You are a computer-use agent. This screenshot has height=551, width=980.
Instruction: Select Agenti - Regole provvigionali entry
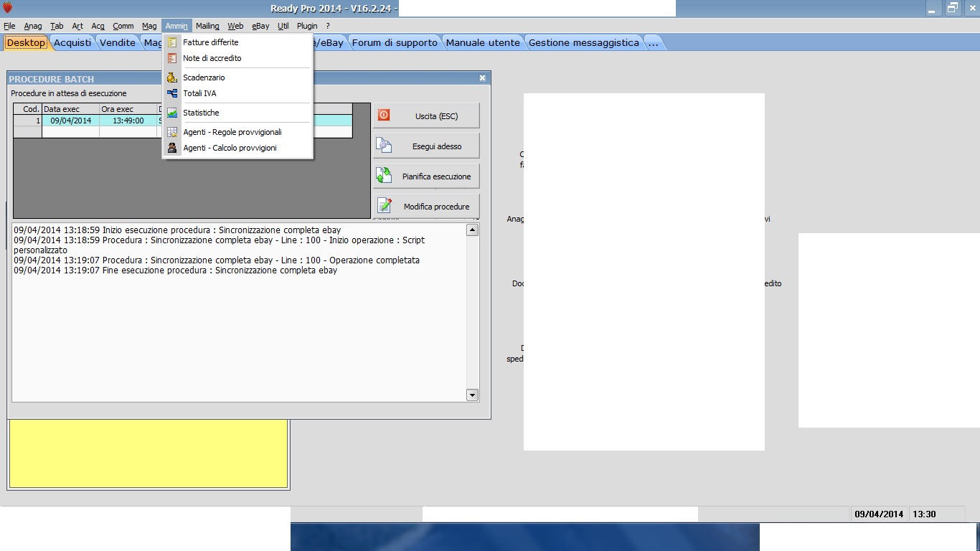[238, 132]
